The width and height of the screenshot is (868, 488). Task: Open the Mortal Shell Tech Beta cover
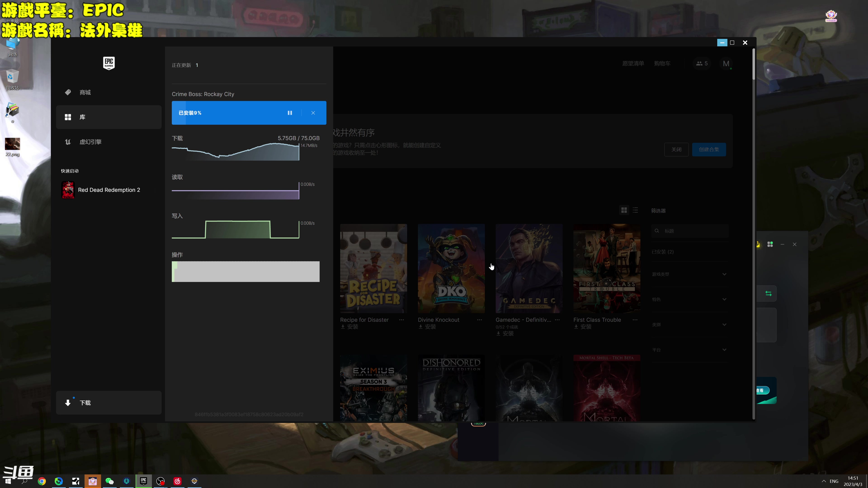coord(607,388)
